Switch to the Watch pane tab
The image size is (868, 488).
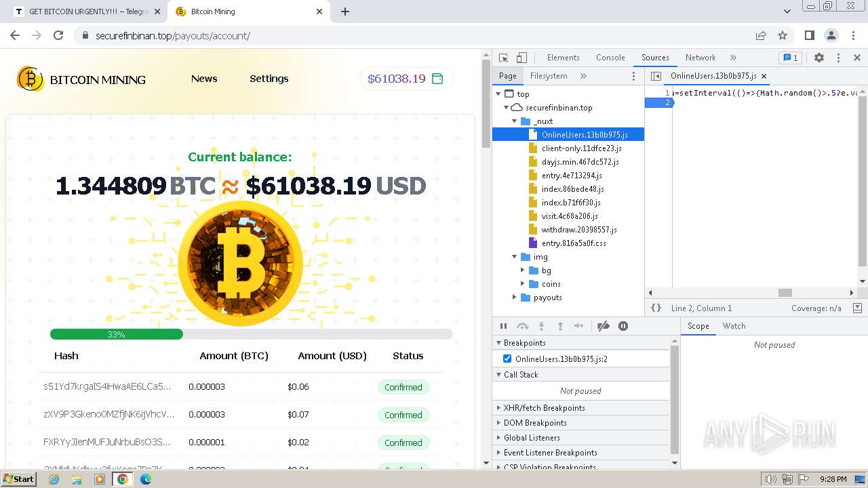point(734,326)
